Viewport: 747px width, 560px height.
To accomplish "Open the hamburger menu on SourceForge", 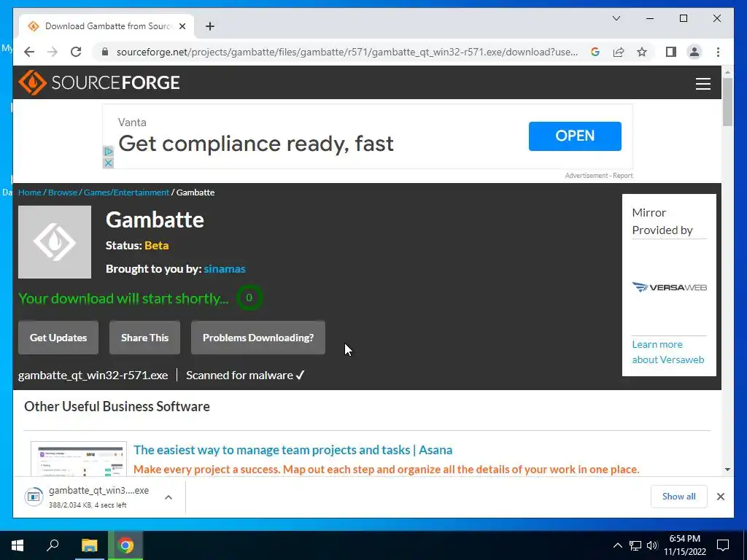I will tap(703, 84).
